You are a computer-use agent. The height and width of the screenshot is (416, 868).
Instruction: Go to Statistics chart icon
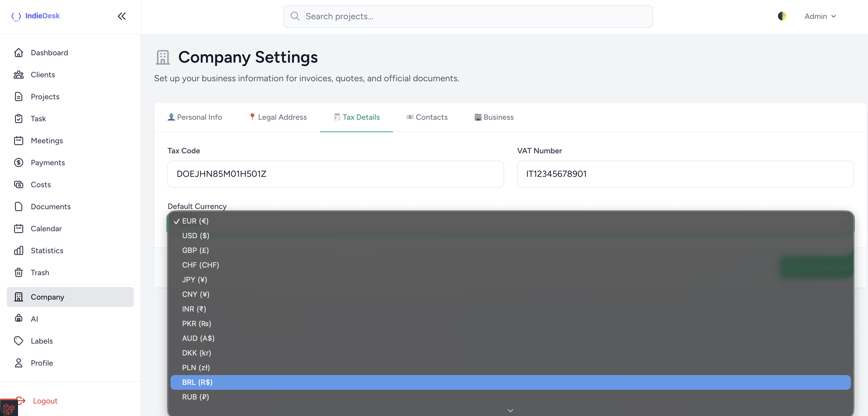[19, 250]
